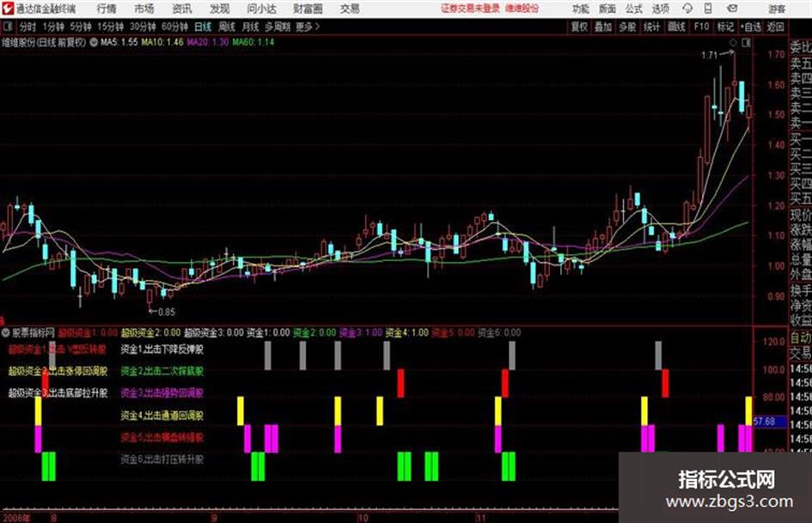Viewport: 812px width, 523px height.
Task: Click the MA20: 1.30 value label
Action: [x=208, y=42]
